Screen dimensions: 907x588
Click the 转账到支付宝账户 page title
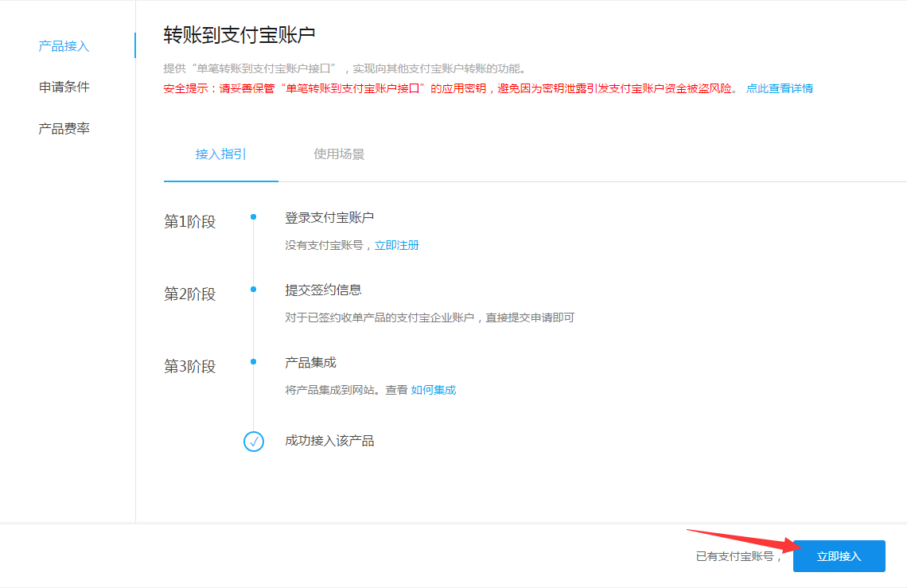239,34
